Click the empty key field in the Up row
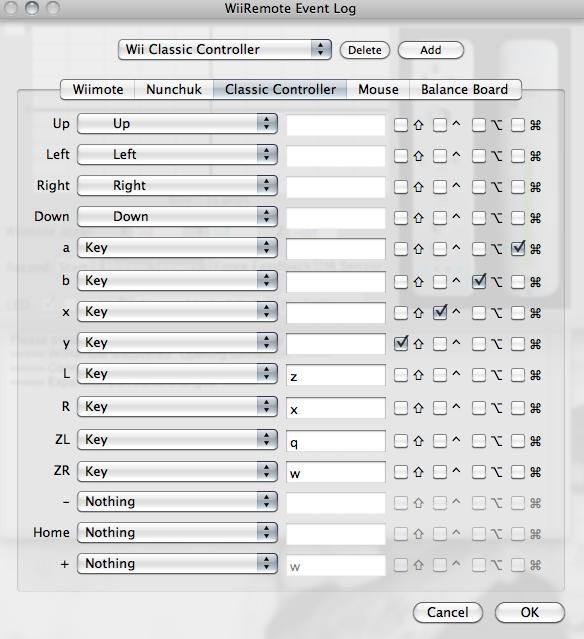584x639 pixels. point(336,125)
